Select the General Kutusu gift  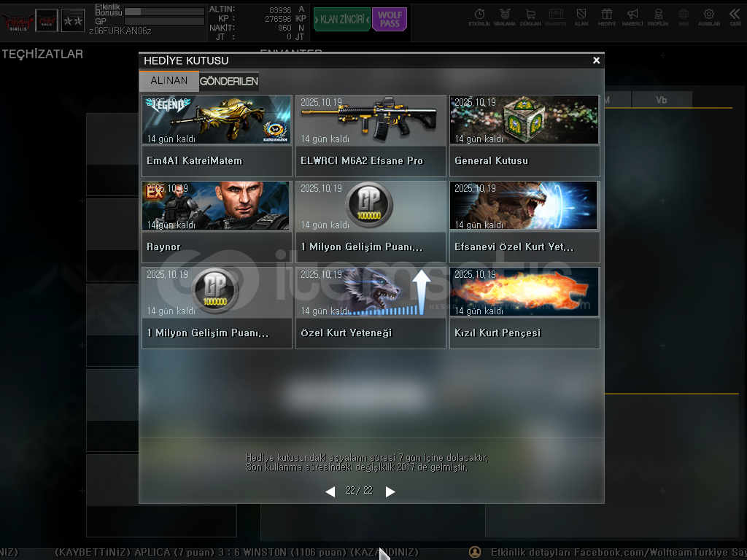tap(525, 136)
